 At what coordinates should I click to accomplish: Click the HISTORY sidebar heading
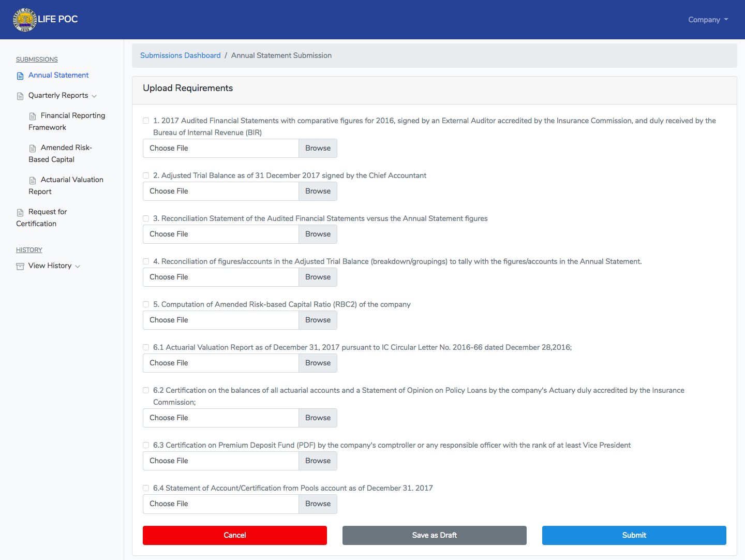pyautogui.click(x=29, y=250)
